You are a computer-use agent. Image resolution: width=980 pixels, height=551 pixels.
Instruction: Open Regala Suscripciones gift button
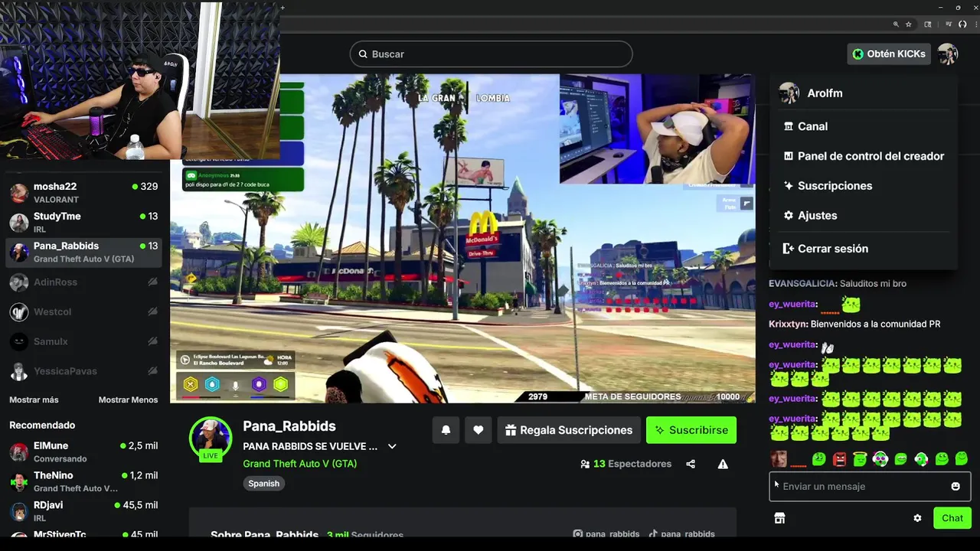pos(569,430)
